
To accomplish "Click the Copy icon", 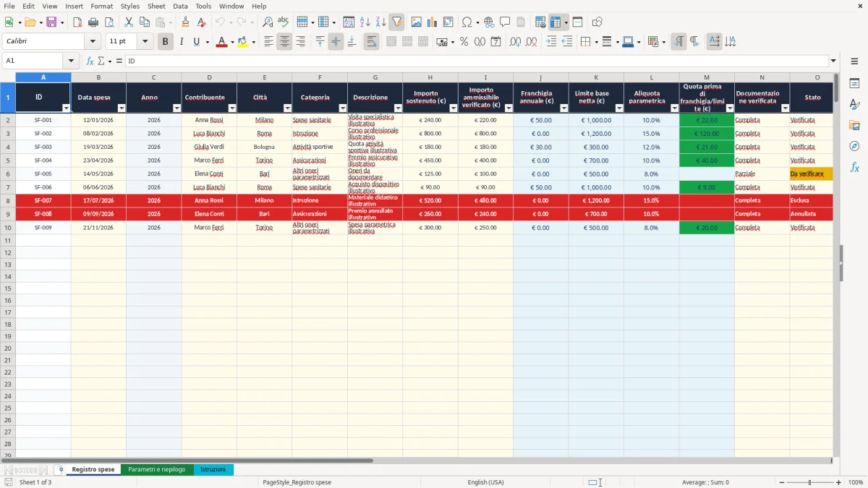I will click(145, 22).
